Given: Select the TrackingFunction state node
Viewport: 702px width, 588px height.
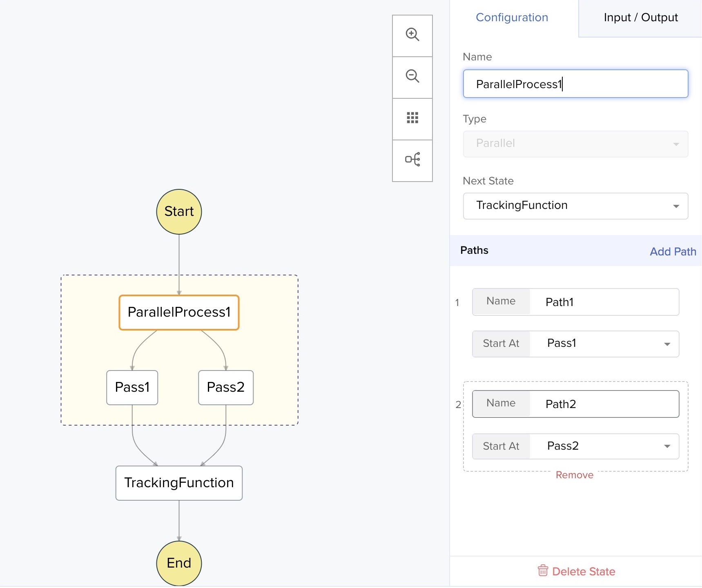Looking at the screenshot, I should pos(179,483).
